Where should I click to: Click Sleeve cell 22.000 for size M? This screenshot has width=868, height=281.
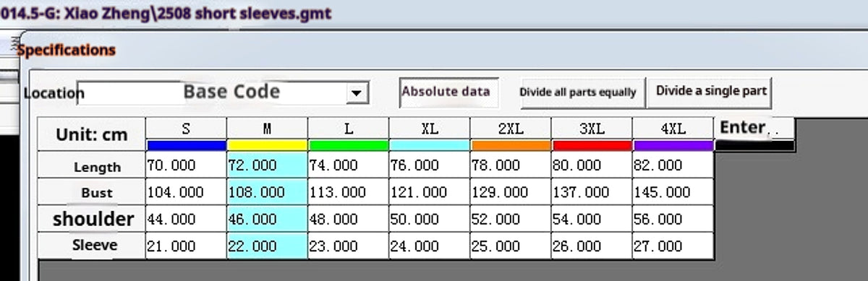(267, 246)
